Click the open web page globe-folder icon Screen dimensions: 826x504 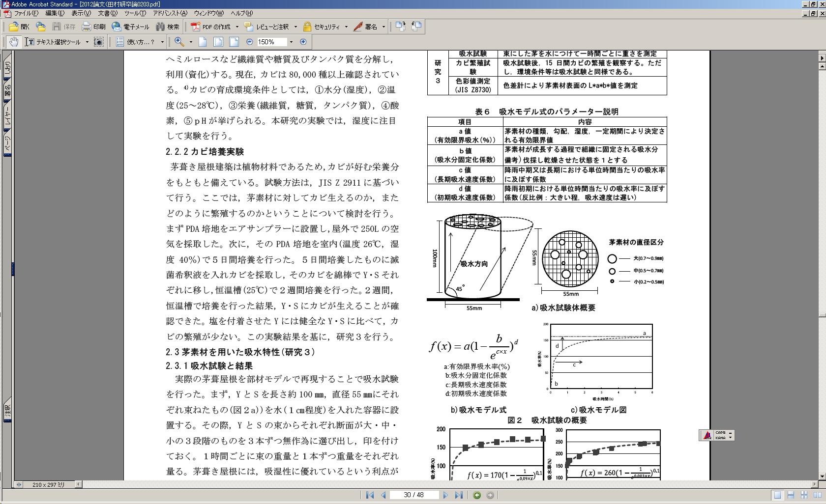(41, 27)
